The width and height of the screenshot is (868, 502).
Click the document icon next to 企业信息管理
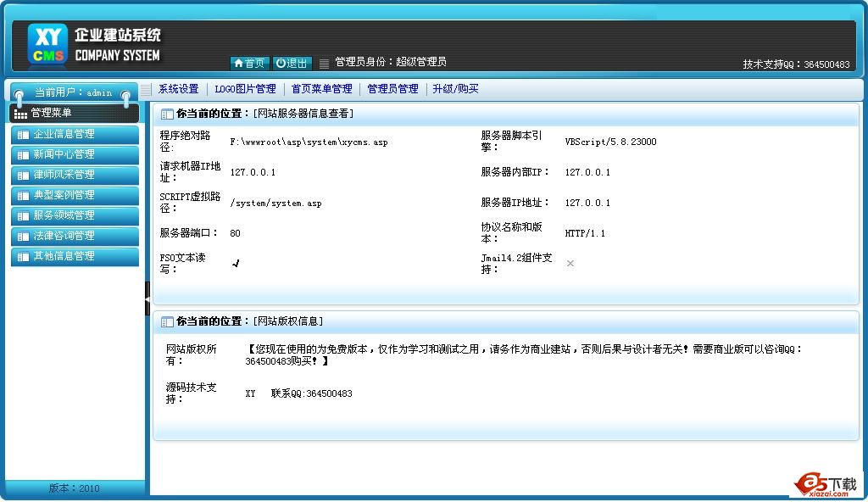pos(22,134)
